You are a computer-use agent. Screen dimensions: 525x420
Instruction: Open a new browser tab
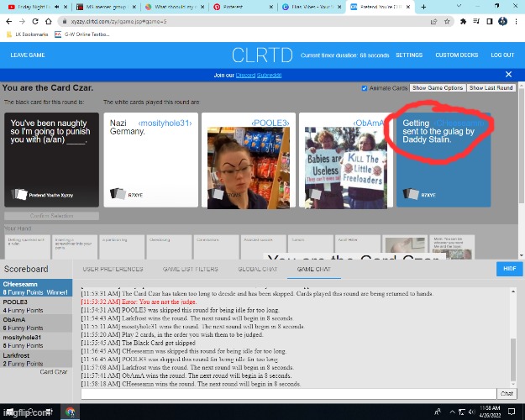pyautogui.click(x=423, y=7)
